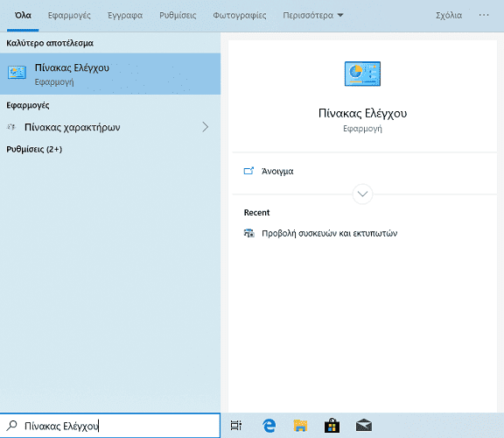Expand the Πίνακας χαρακτήρων result arrow

click(x=206, y=127)
